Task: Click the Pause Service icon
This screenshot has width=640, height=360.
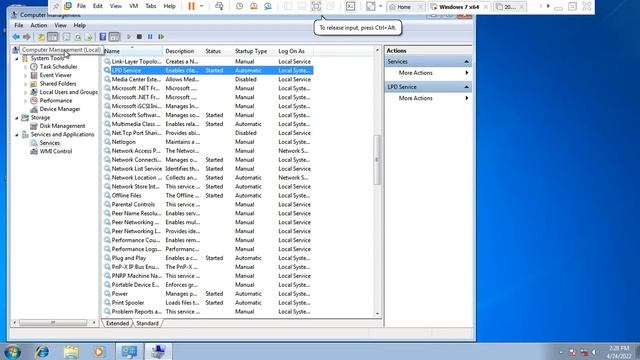Action: click(150, 37)
